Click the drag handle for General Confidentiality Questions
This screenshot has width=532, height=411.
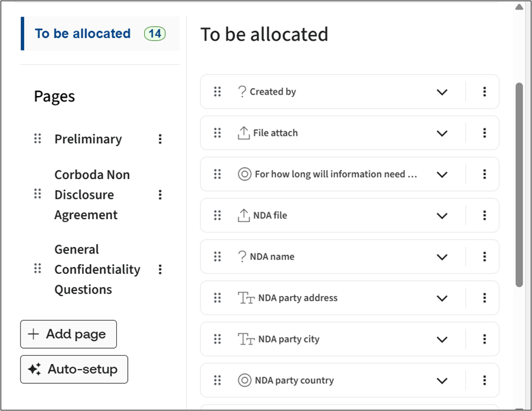click(x=38, y=269)
